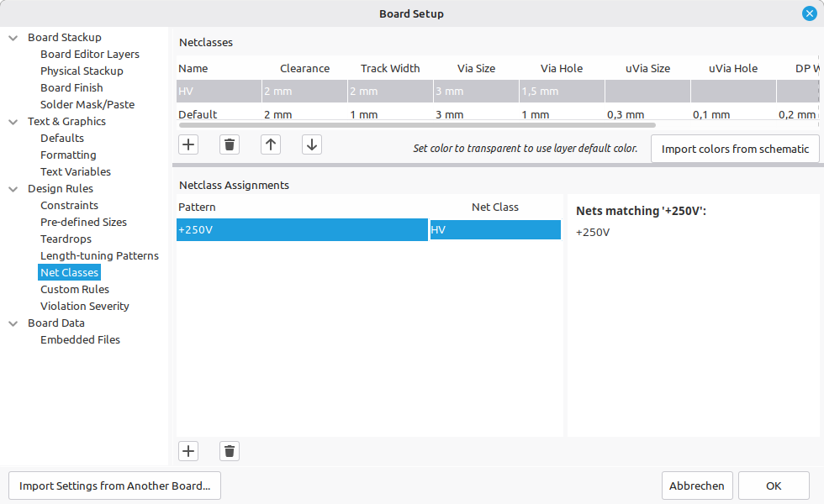The image size is (824, 504).
Task: Edit HV clearance value 2 mm
Action: (x=304, y=92)
